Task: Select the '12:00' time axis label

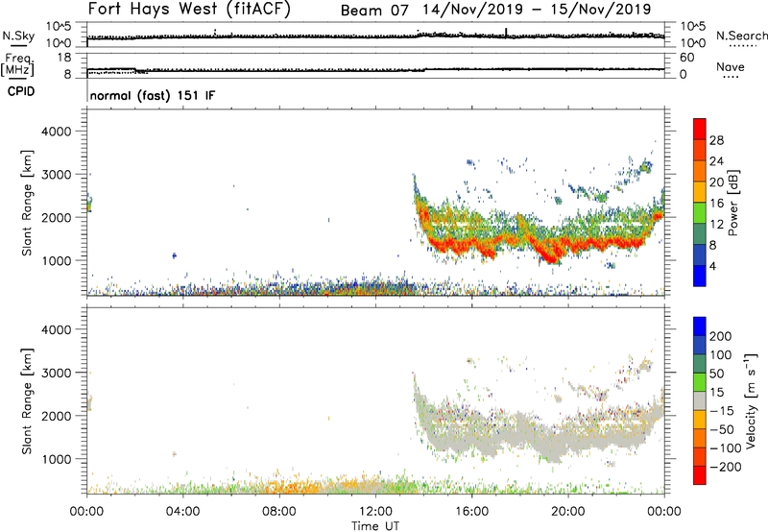Action: point(375,512)
